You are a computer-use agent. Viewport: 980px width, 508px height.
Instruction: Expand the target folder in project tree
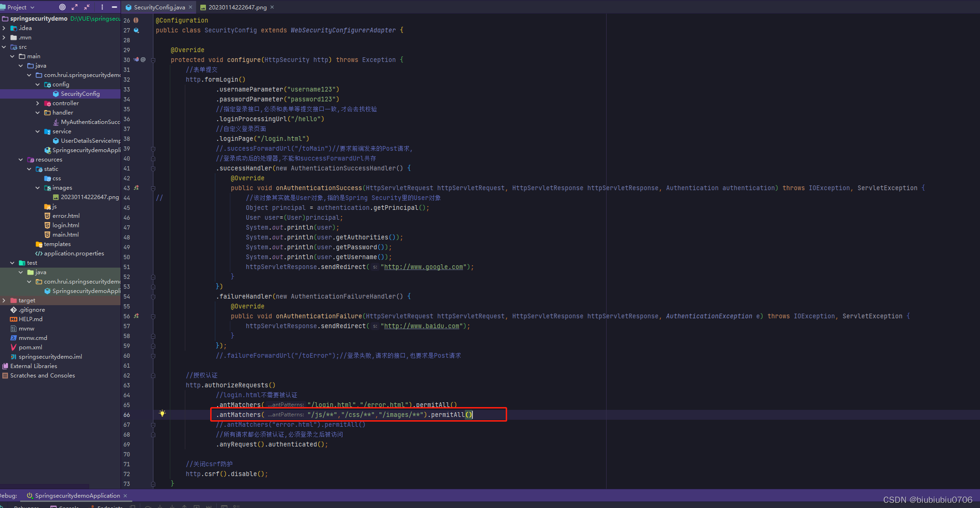tap(4, 300)
